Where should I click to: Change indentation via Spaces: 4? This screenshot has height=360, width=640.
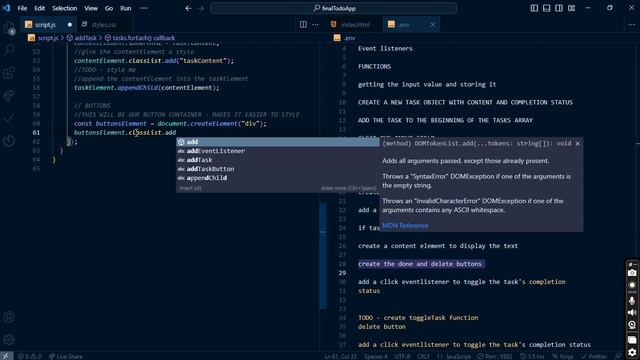[x=376, y=356]
